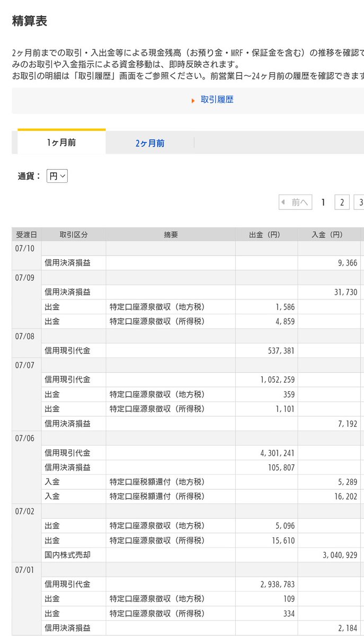Click the withdrawal amount 1,052,259

[278, 380]
